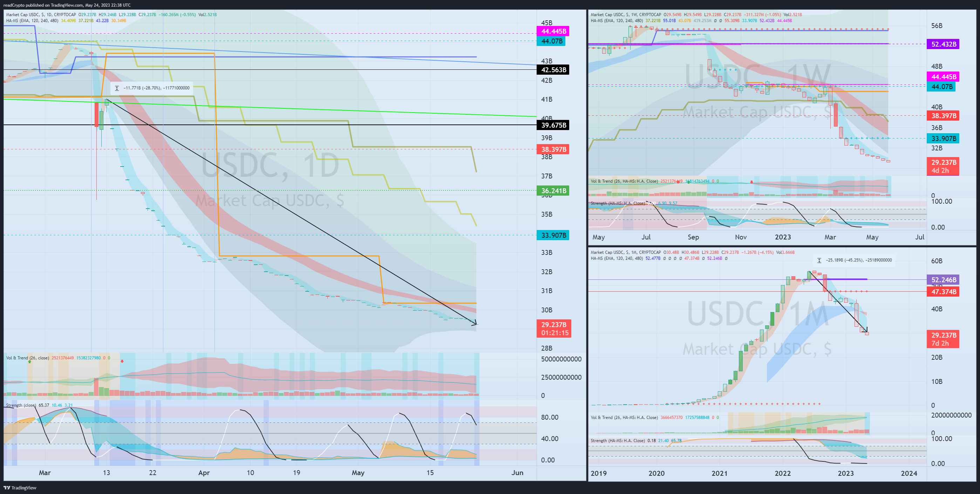Click the cyan 44.07B label on weekly axis
980x494 pixels.
point(941,87)
